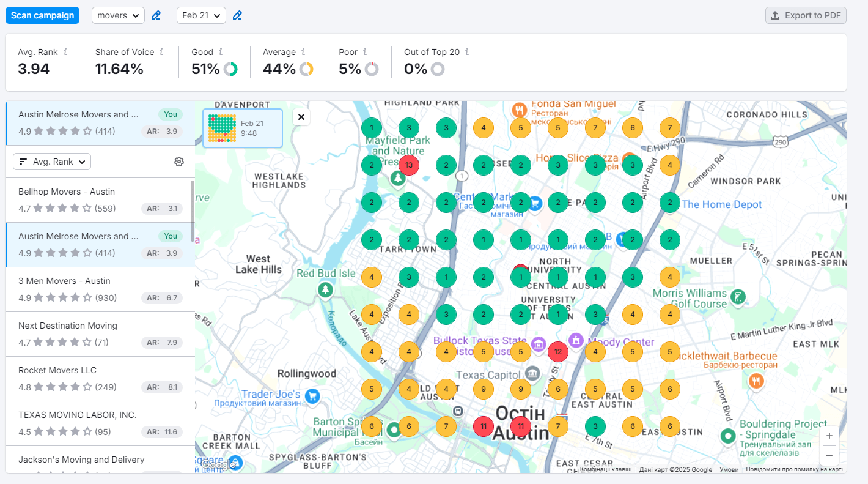Click info icon beside Average

click(x=303, y=52)
